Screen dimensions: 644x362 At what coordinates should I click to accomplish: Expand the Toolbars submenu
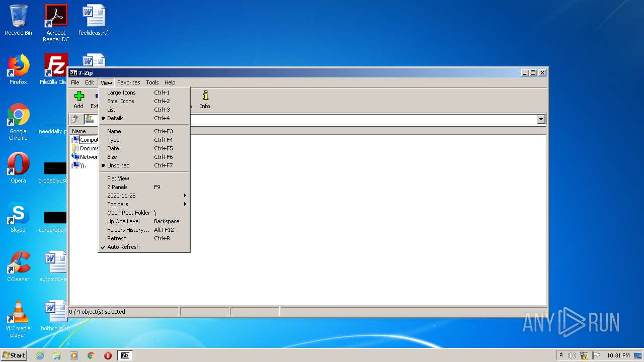pyautogui.click(x=144, y=204)
